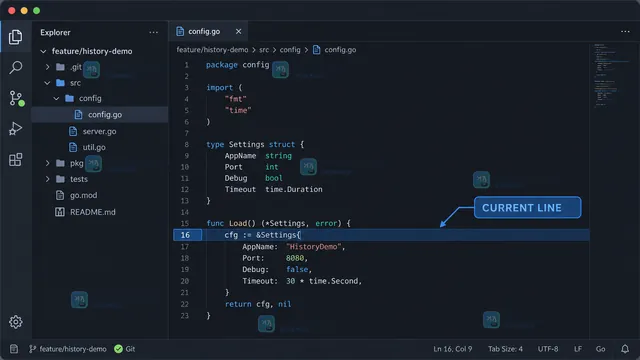Viewport: 640px width, 360px height.
Task: Click line number 8 in the gutter
Action: 187,144
